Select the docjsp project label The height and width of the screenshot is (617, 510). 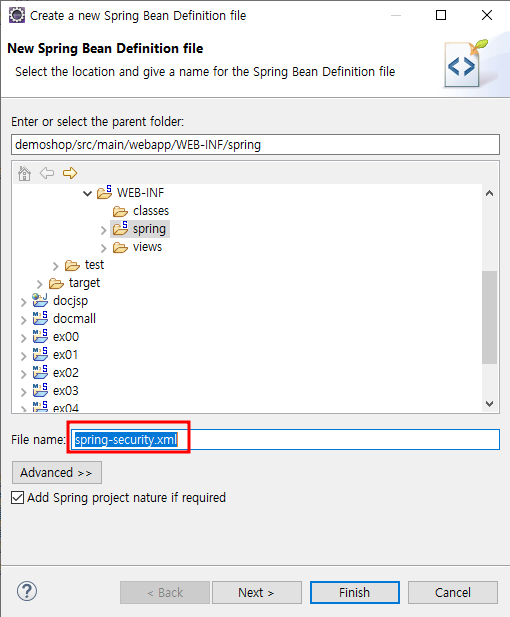(70, 301)
